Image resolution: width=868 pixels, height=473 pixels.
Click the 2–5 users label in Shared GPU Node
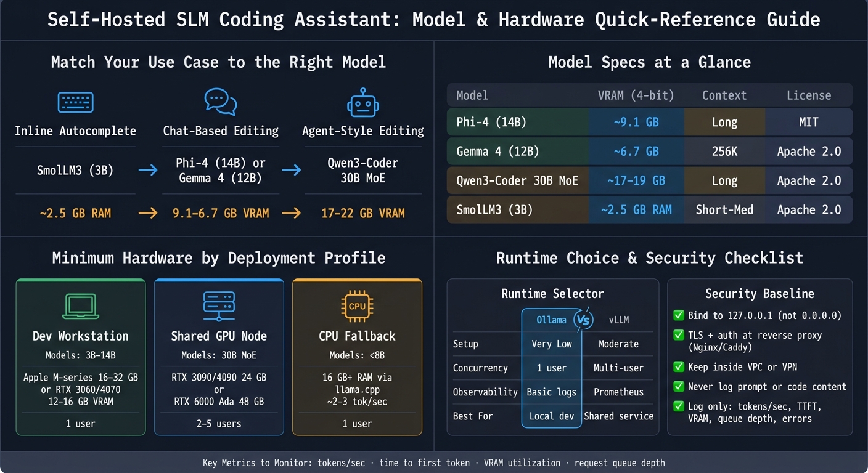(x=219, y=424)
